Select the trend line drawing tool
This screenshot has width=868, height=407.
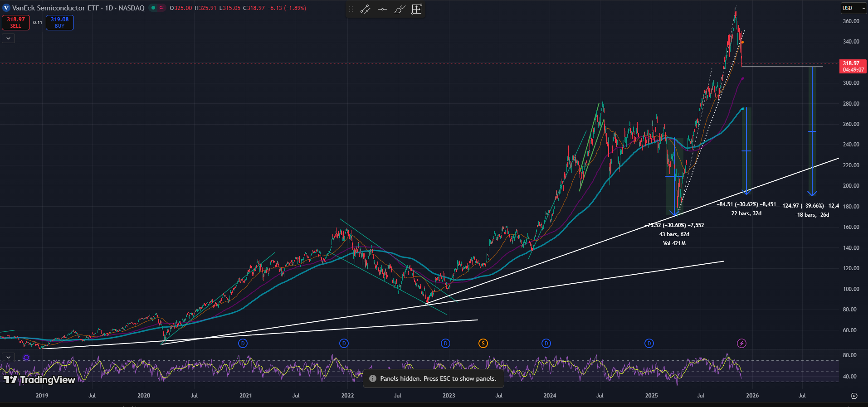click(365, 9)
